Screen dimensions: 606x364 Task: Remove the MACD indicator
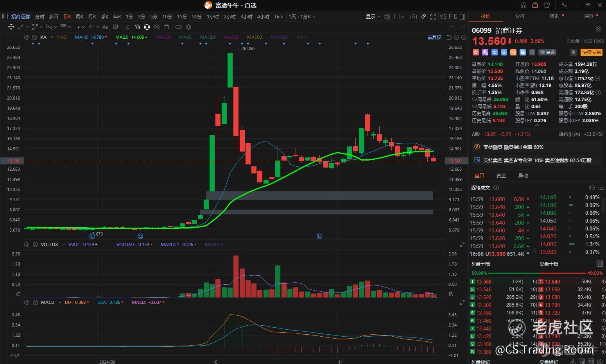(x=34, y=302)
